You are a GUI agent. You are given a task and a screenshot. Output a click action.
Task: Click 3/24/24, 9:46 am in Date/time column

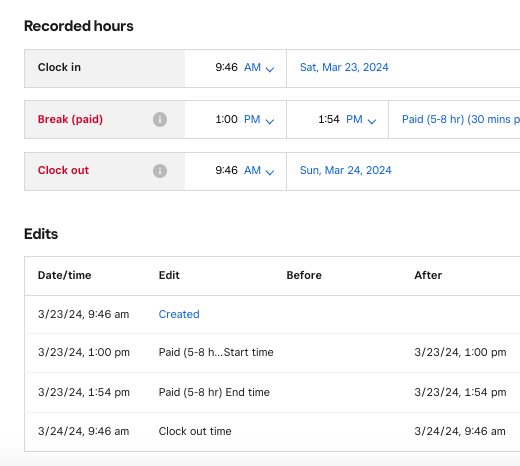coord(83,431)
